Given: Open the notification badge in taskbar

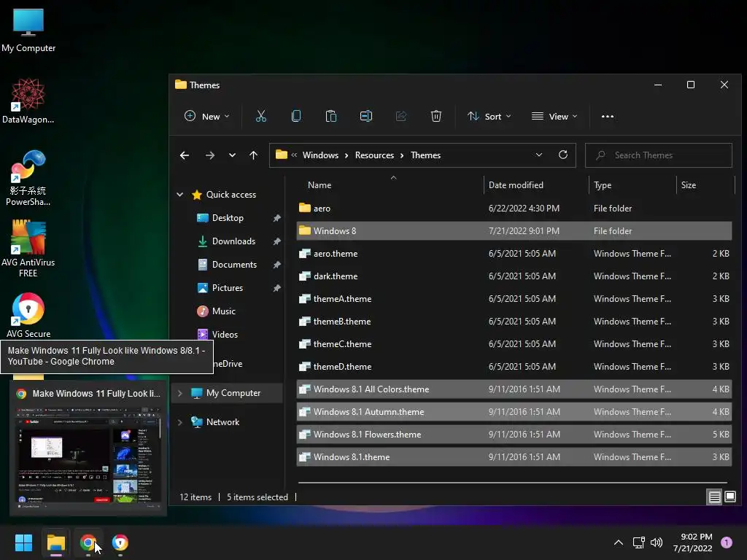Looking at the screenshot, I should pyautogui.click(x=727, y=542).
